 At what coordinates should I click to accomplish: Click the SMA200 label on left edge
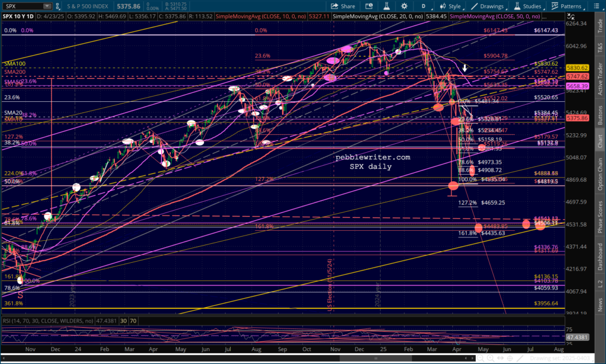tap(15, 72)
